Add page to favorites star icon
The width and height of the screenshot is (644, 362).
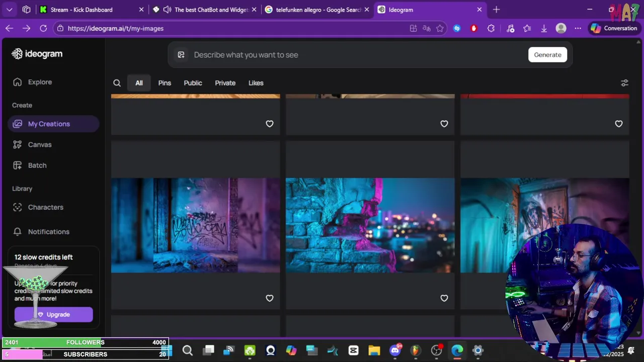click(x=440, y=29)
